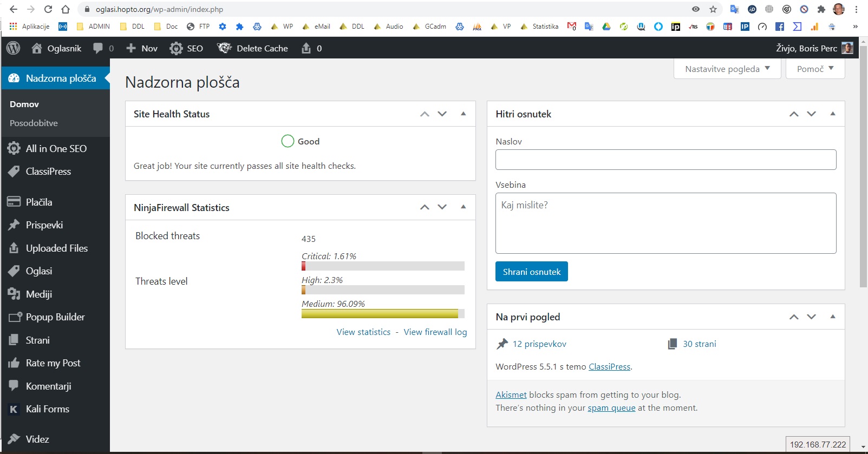Screen dimensions: 868x454
Task: Open Rate my Post thumbs-up item
Action: [x=55, y=363]
